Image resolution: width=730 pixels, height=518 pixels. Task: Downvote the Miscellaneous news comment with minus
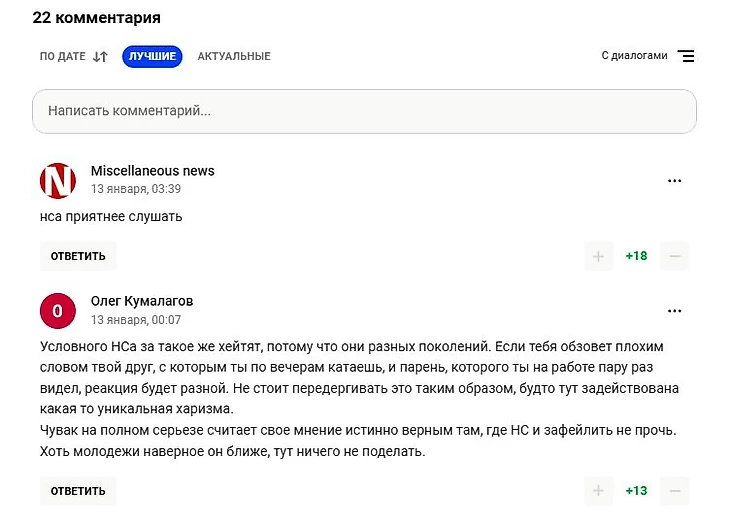(675, 256)
